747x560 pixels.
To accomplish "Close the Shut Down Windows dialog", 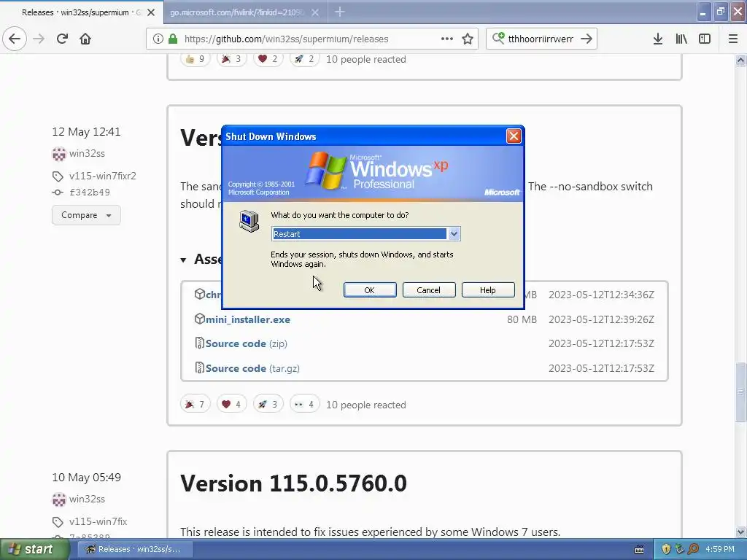I will [514, 136].
